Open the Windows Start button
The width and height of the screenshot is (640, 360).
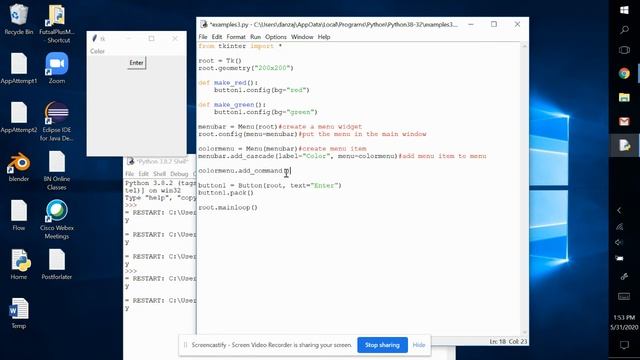(624, 10)
